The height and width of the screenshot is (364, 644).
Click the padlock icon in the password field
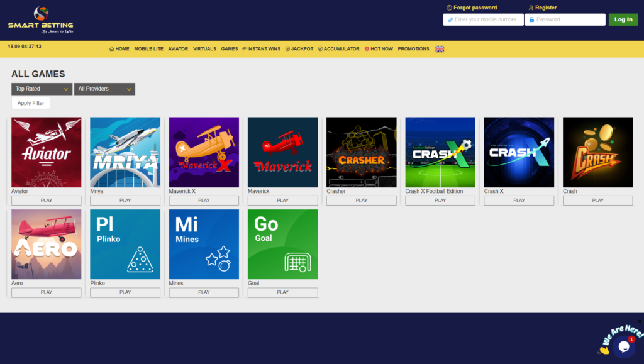(x=530, y=19)
